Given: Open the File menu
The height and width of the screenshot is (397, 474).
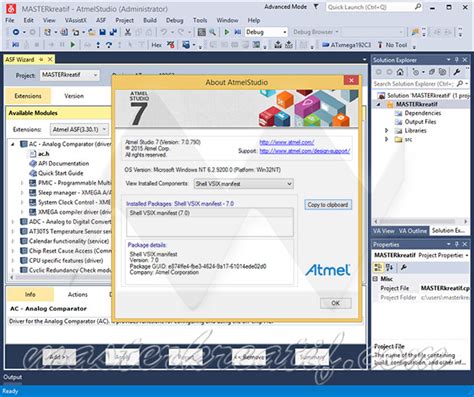Looking at the screenshot, I should click(10, 20).
